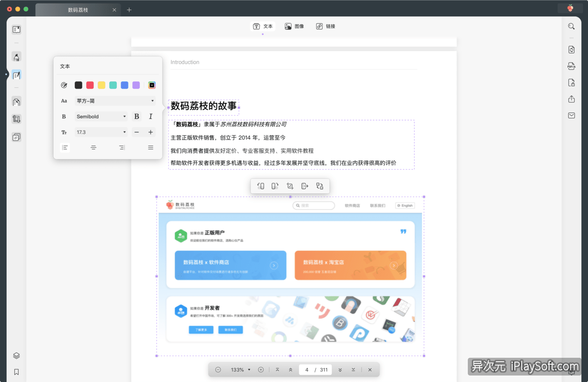Open search in the right sidebar
The width and height of the screenshot is (588, 382).
click(571, 26)
